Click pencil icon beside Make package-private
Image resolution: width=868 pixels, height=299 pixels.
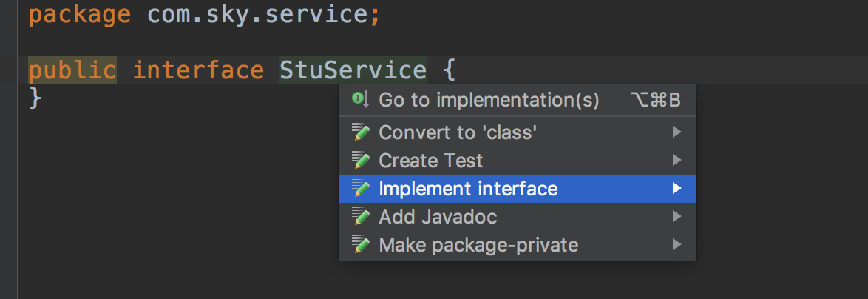[361, 245]
